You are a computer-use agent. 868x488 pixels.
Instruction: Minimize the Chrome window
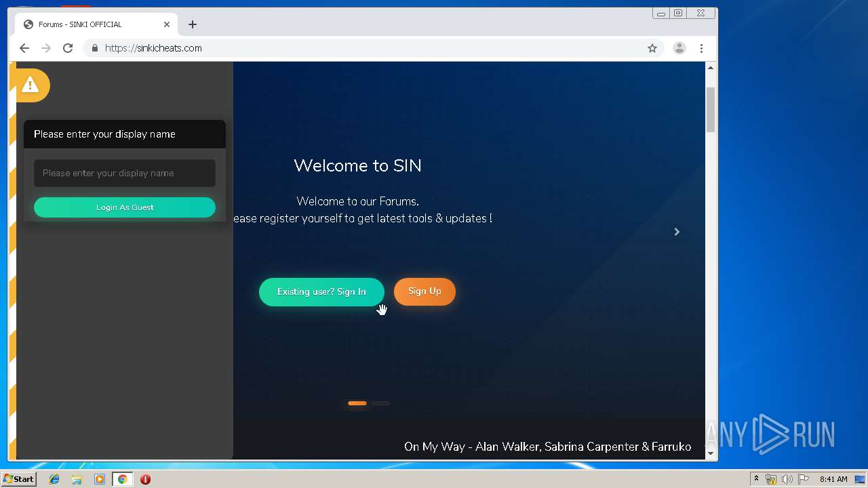click(x=661, y=13)
